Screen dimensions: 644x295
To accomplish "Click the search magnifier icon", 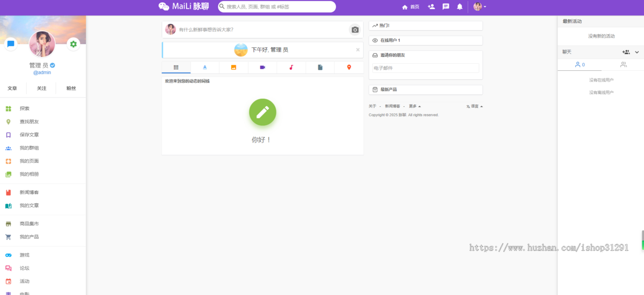I will [222, 7].
